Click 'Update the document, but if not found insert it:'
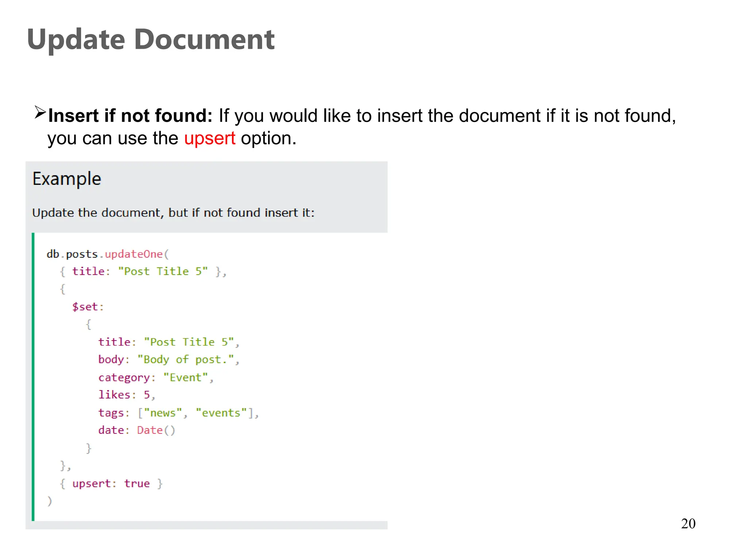This screenshot has height=560, width=747. tap(173, 213)
